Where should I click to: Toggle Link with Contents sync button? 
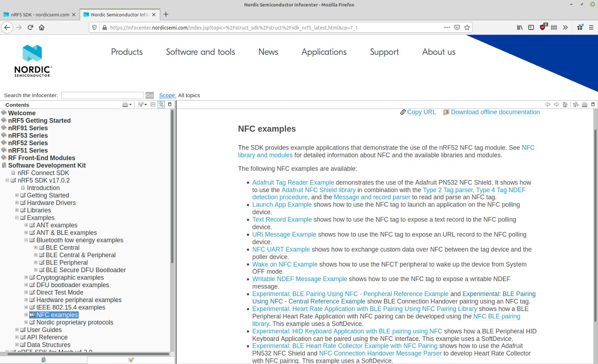tap(161, 104)
